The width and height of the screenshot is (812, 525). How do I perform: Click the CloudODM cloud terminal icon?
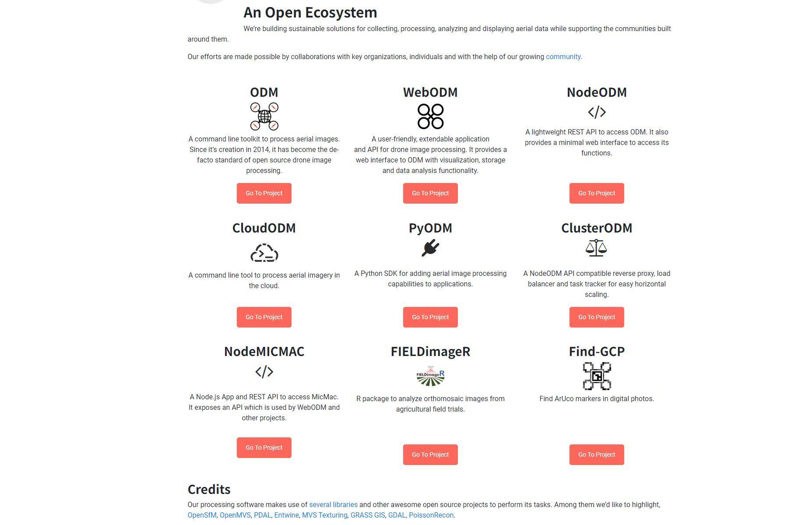(264, 253)
